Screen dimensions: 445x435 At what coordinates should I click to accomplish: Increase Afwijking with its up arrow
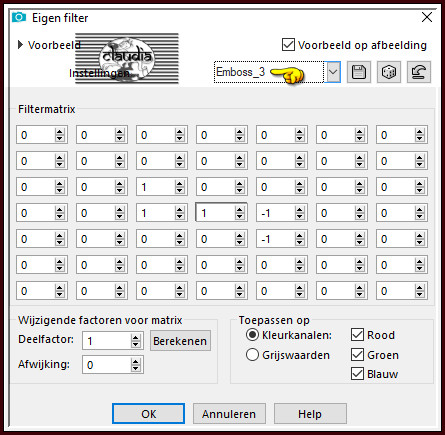point(135,361)
